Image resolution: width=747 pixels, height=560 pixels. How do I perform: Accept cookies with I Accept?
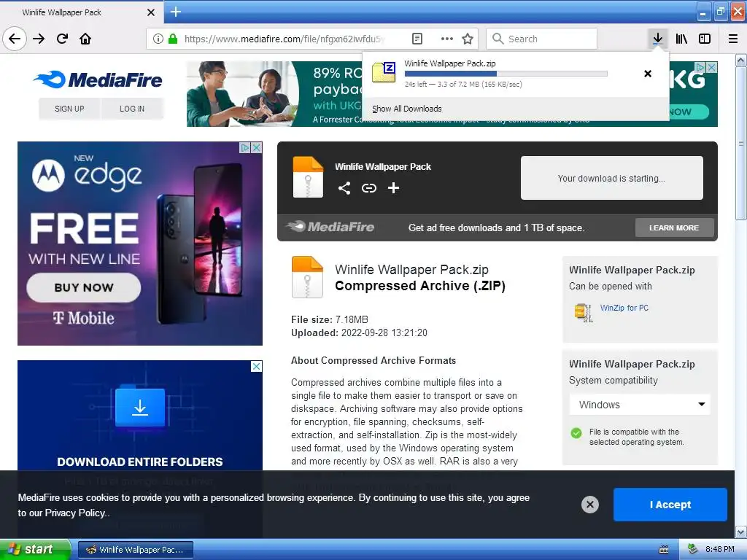pyautogui.click(x=670, y=505)
